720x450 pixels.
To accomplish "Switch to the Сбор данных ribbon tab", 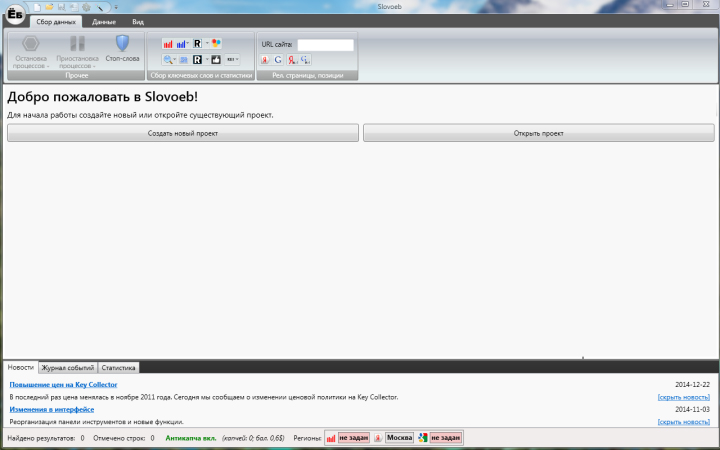I will 56,22.
